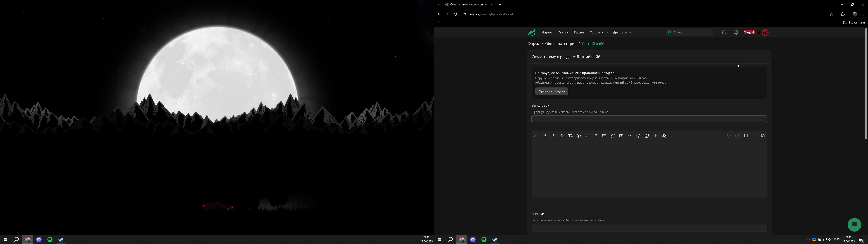The height and width of the screenshot is (244, 868).
Task: Click the МудреЦ username
Action: pyautogui.click(x=749, y=33)
